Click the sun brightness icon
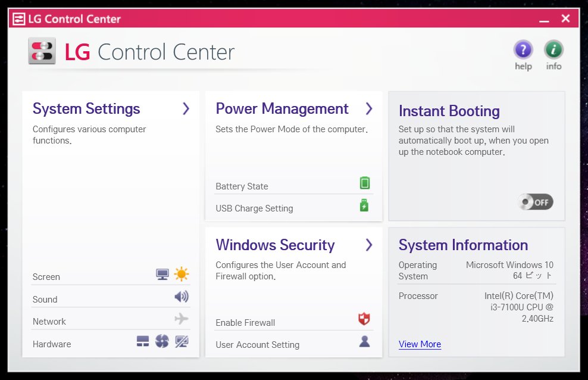588x380 pixels. tap(182, 274)
